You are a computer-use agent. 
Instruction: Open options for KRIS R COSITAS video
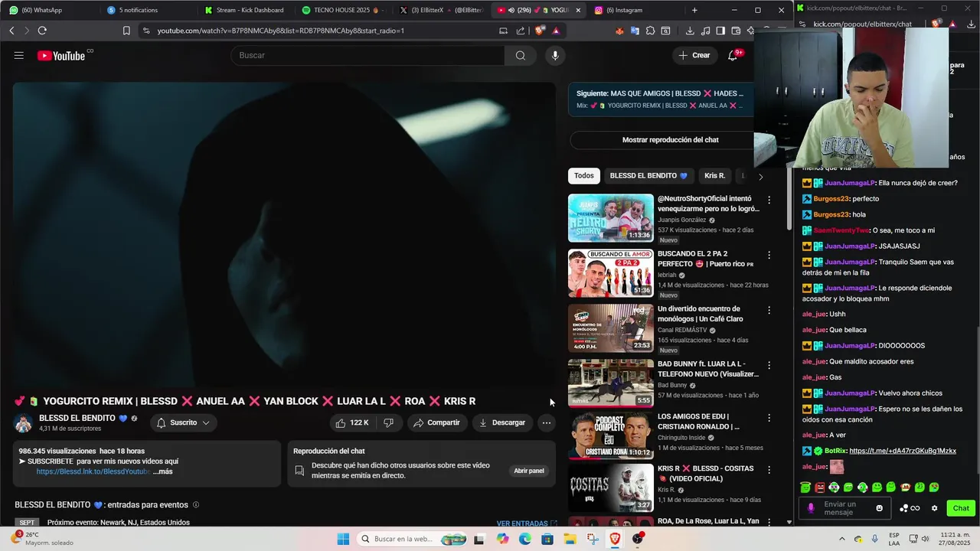769,469
